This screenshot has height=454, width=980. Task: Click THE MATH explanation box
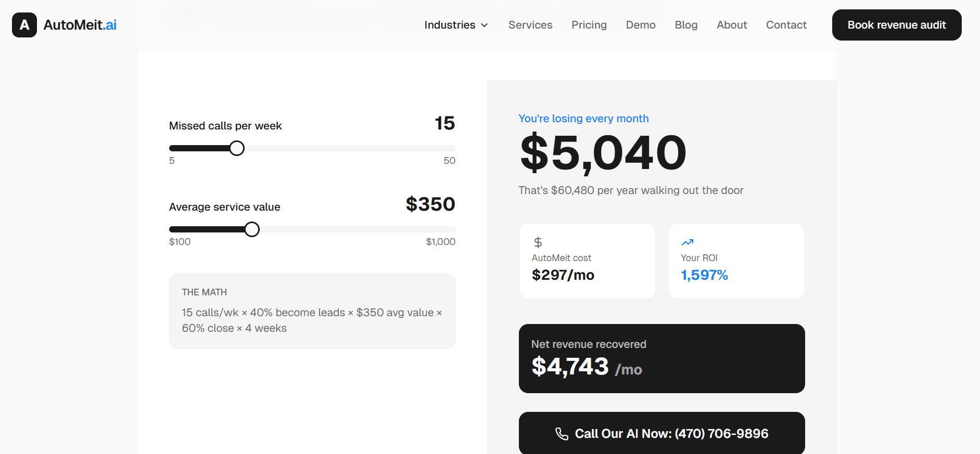coord(312,311)
